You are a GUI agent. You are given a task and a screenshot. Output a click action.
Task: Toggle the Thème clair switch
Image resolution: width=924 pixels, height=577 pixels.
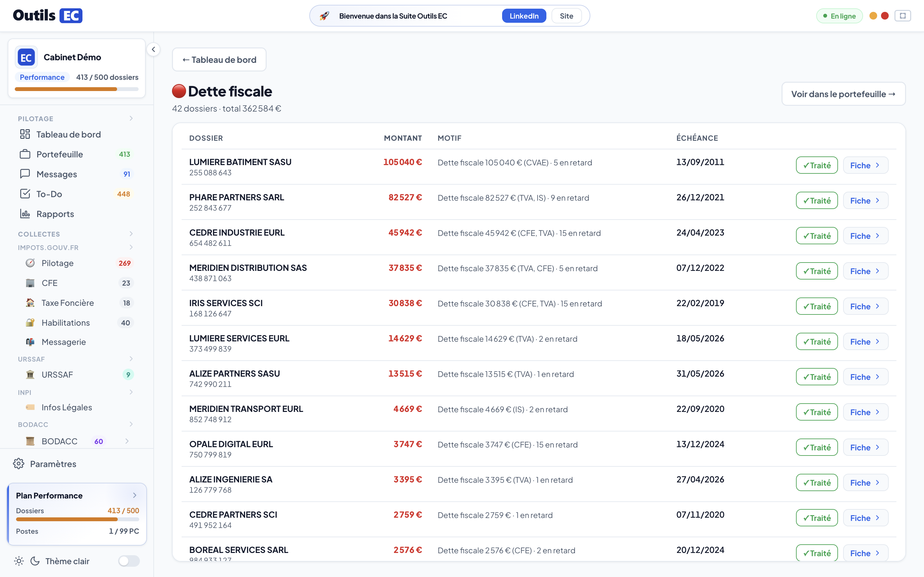(x=129, y=561)
